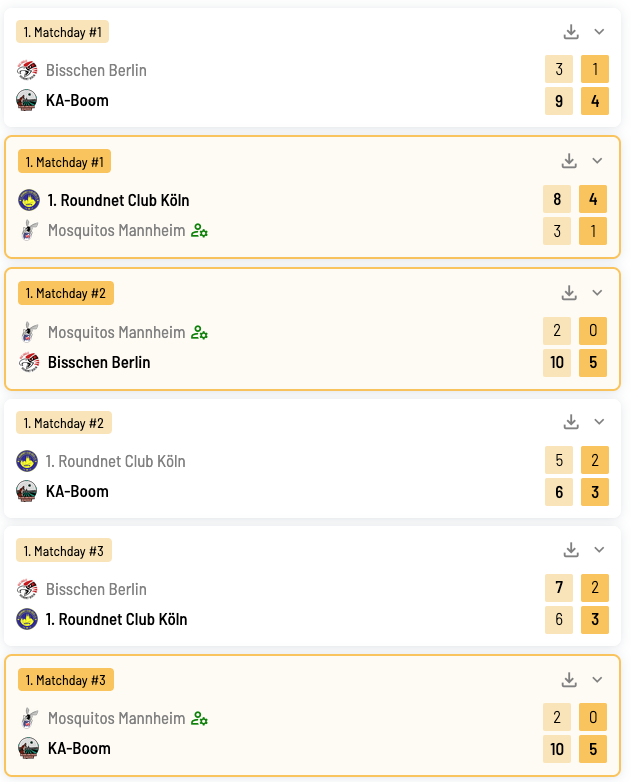Click download icon on Köln vs Mosquitos Mannheim match
The height and width of the screenshot is (782, 631).
569,161
